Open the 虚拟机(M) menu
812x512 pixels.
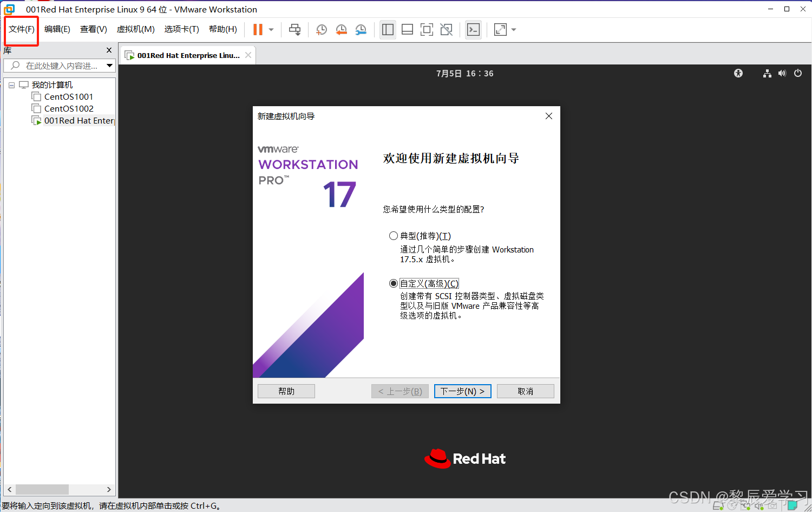(x=136, y=29)
